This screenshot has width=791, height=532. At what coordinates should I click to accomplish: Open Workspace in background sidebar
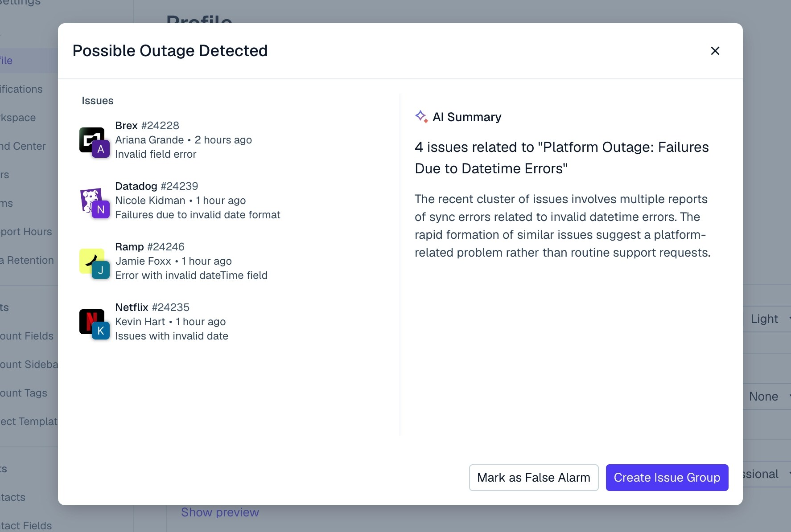[x=18, y=118]
